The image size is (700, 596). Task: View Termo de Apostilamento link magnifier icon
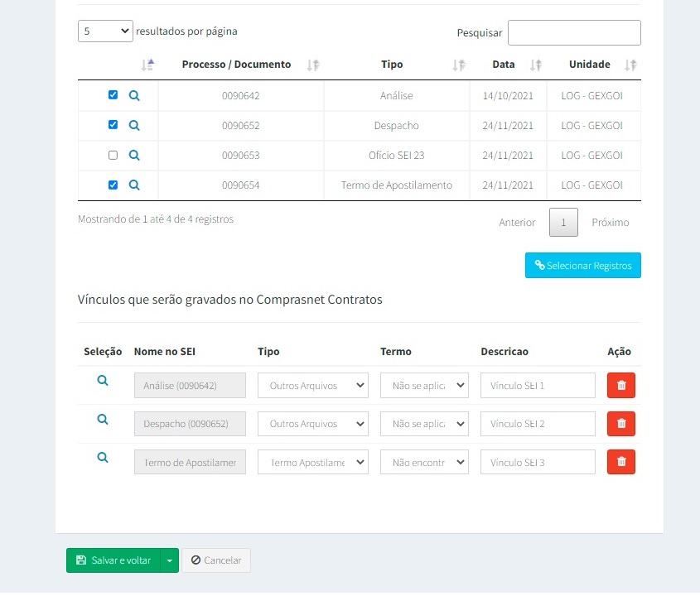[x=103, y=458]
